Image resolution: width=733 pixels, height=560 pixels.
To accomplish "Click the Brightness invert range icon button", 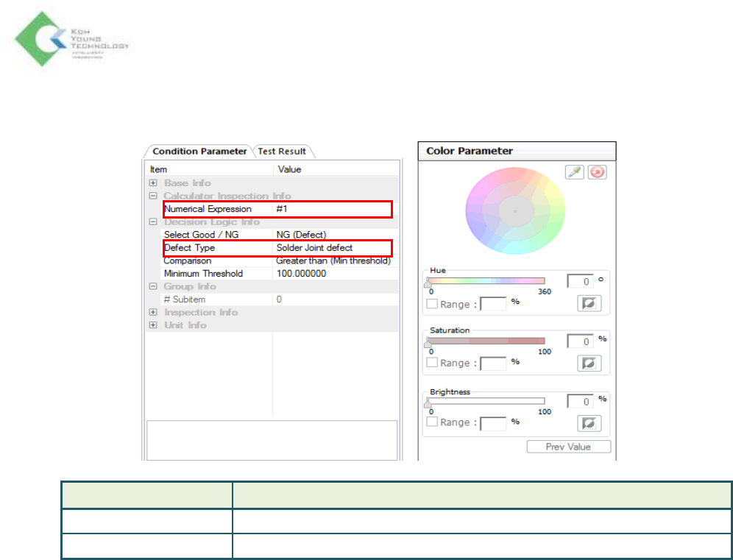I will 589,423.
